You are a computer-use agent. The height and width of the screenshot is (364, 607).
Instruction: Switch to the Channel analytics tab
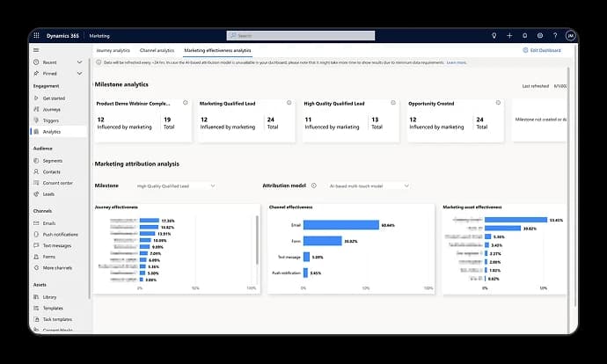157,51
